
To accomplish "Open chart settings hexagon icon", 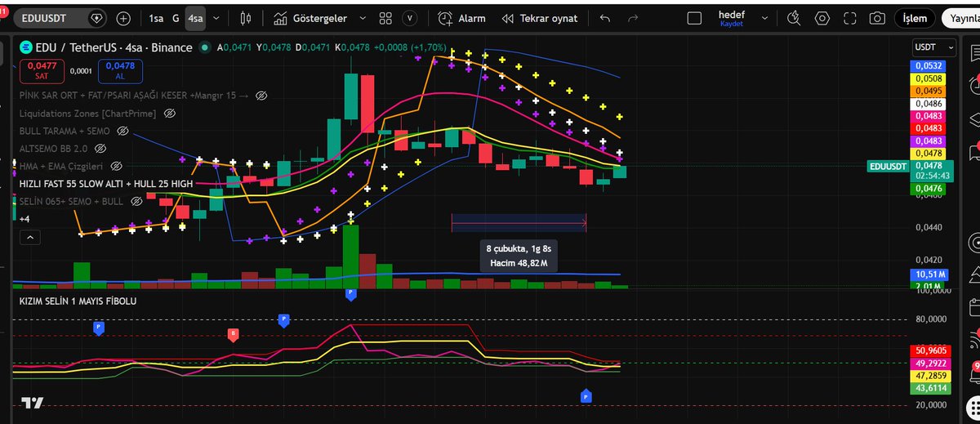I will click(822, 18).
